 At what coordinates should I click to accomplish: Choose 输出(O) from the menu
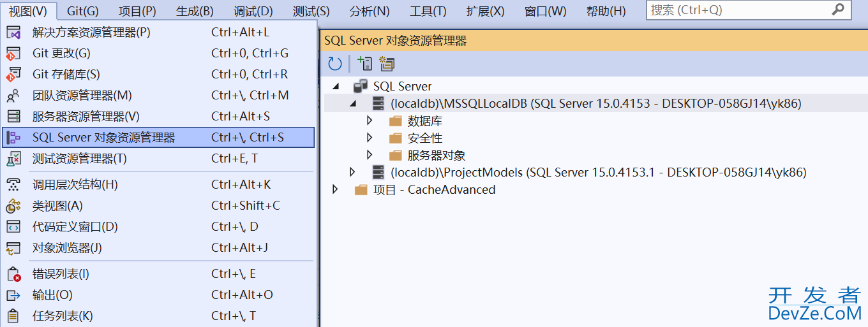click(158, 295)
